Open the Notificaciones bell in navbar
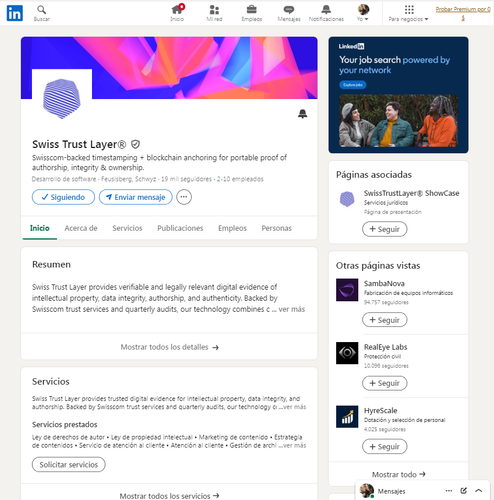Screen dimensions: 494x500 [x=326, y=13]
